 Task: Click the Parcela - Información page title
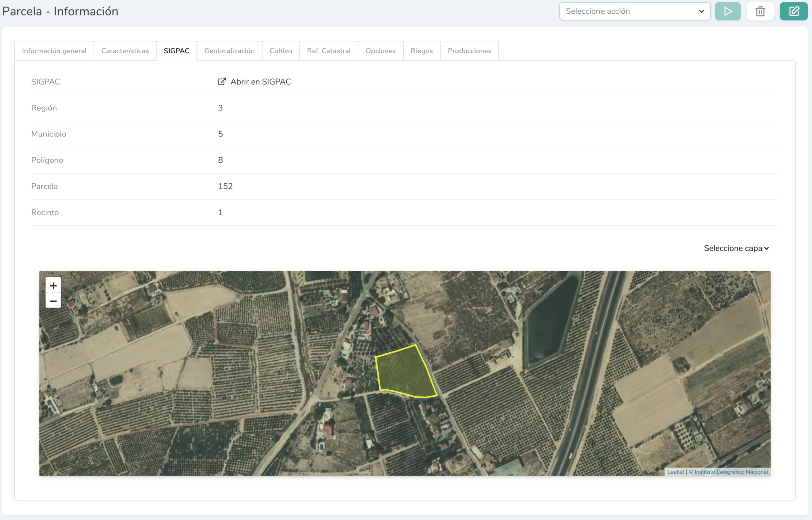(x=60, y=11)
